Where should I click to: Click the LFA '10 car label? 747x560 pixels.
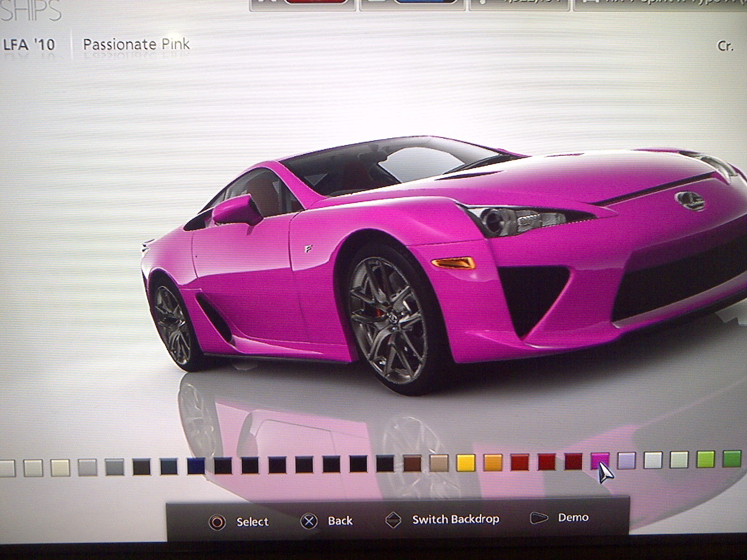point(29,45)
